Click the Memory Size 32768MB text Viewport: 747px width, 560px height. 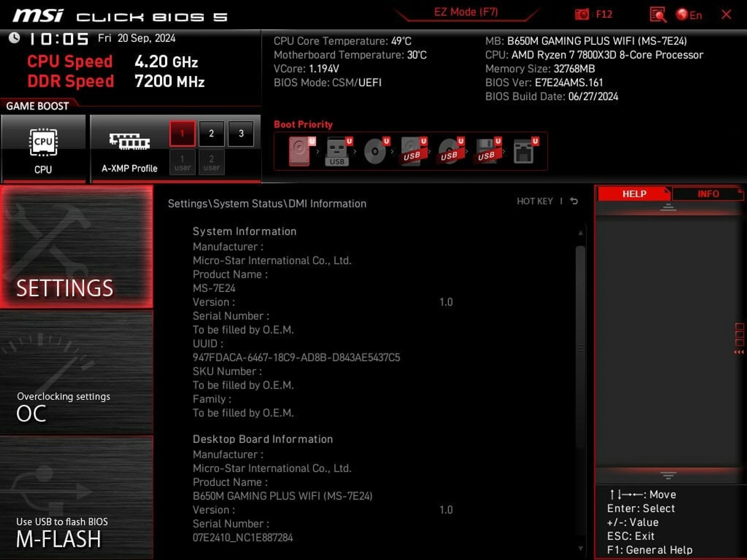pyautogui.click(x=540, y=69)
